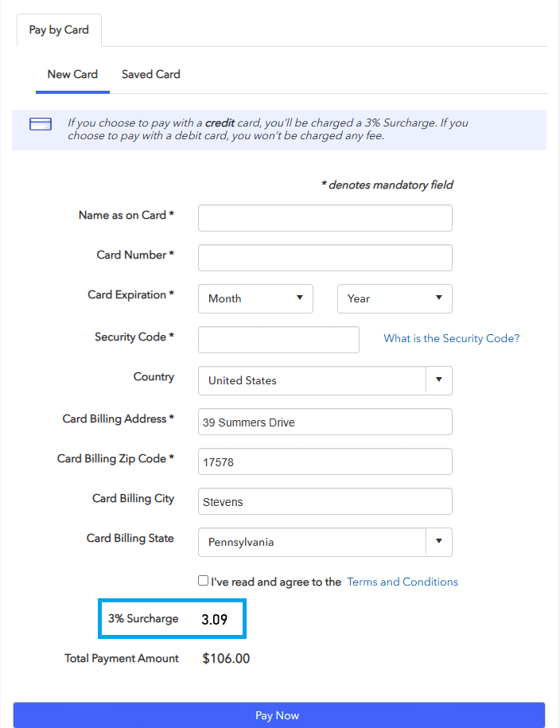Click the Card Billing City field

tap(325, 501)
